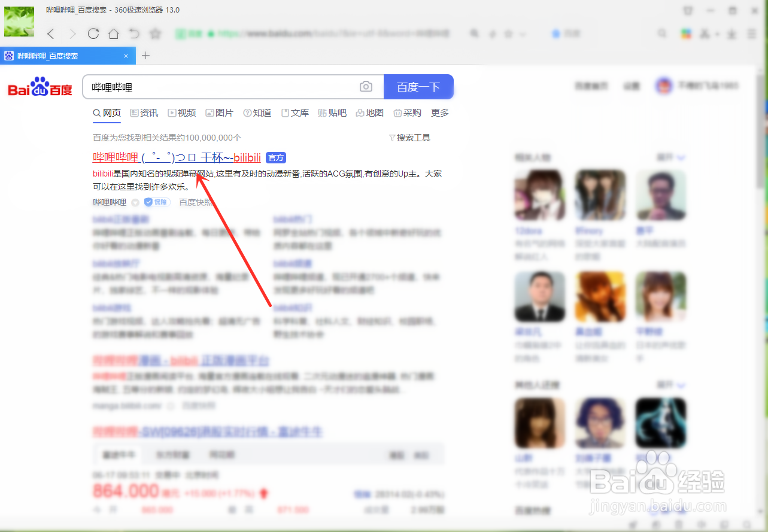Bookmark the page with the star icon
Image resolution: width=768 pixels, height=532 pixels.
156,34
